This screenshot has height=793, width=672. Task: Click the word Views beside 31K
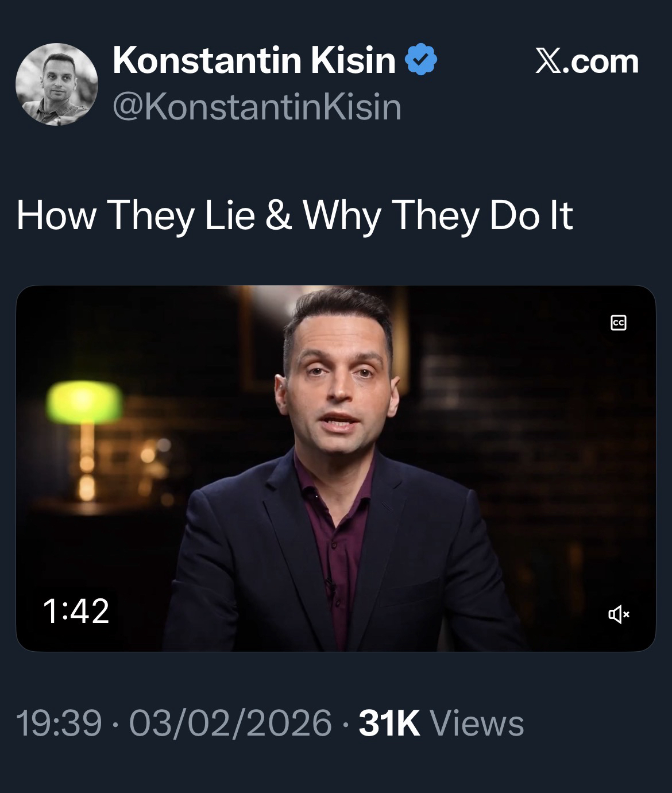(x=477, y=723)
